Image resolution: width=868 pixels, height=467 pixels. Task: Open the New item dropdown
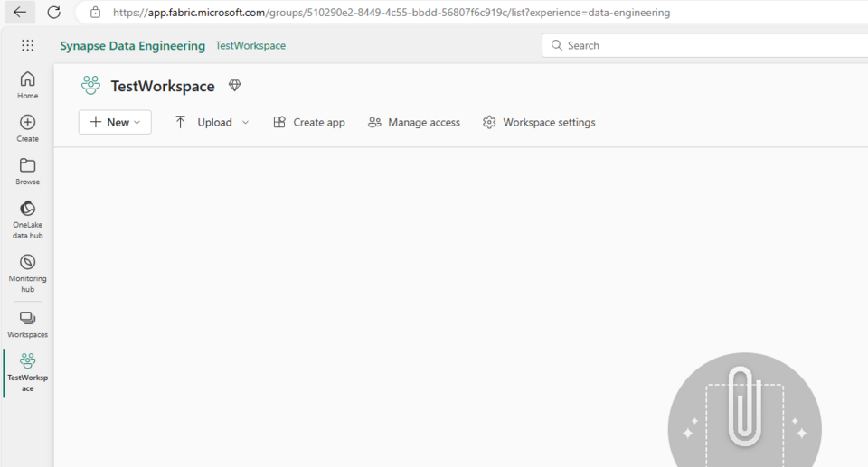[x=115, y=122]
